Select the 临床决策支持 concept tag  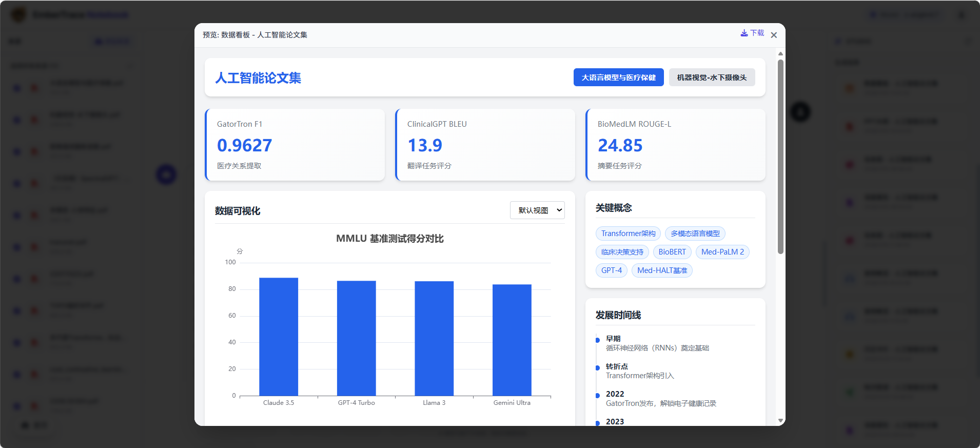tap(622, 252)
